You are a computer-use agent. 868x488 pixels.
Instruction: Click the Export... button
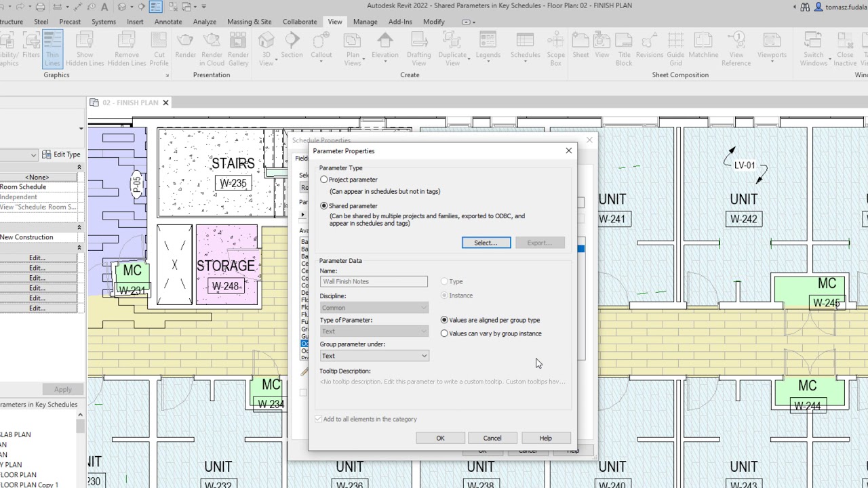(x=540, y=243)
